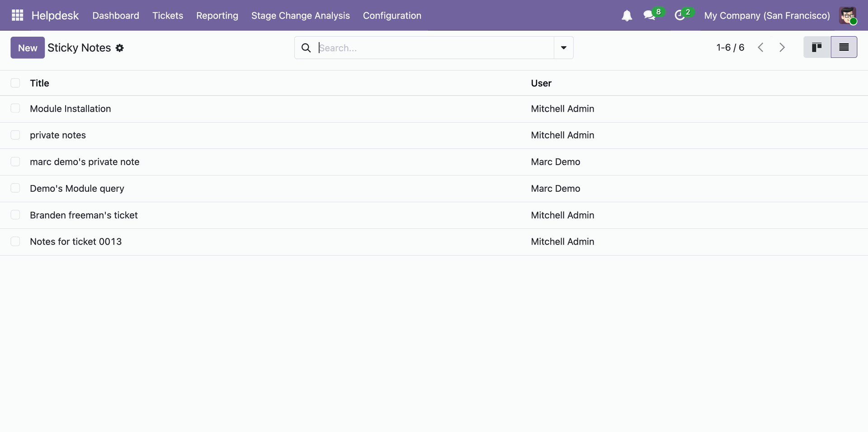Click into the Search input field
Viewport: 868px width, 432px height.
click(434, 48)
